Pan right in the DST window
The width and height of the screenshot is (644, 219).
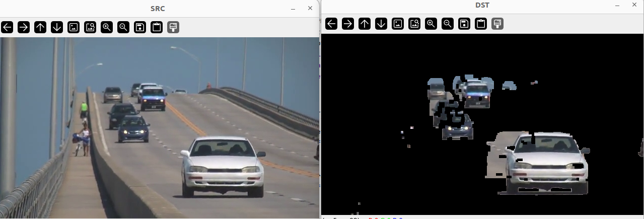tap(348, 24)
